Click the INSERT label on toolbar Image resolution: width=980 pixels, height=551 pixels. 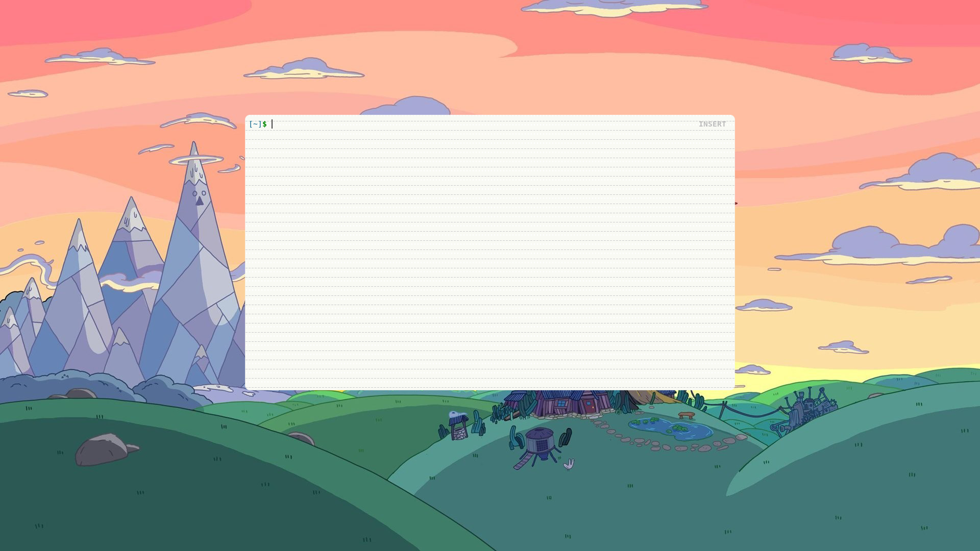pos(712,124)
